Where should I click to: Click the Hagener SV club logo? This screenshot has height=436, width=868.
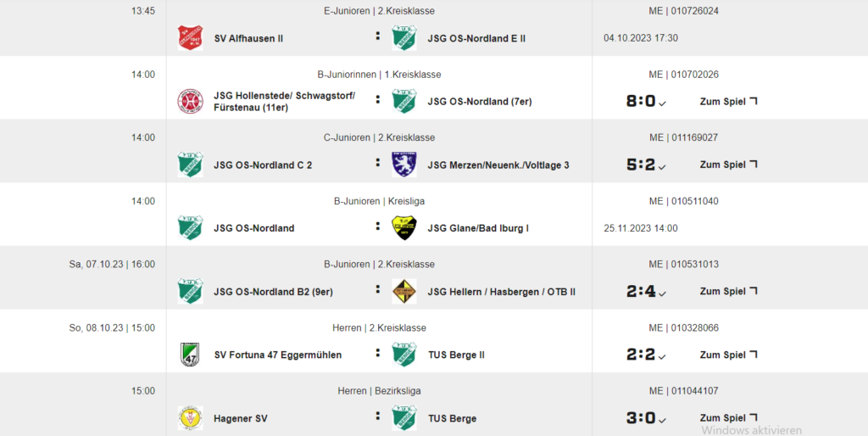pyautogui.click(x=190, y=417)
